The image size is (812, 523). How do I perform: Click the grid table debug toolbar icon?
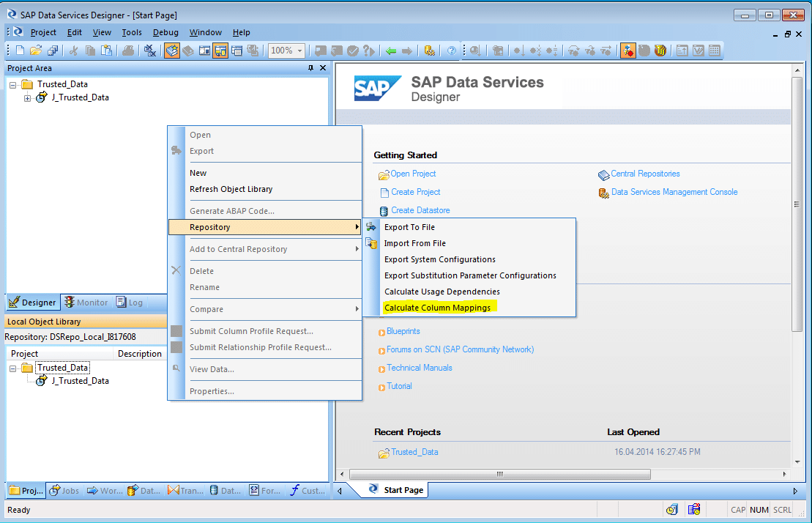click(x=715, y=51)
